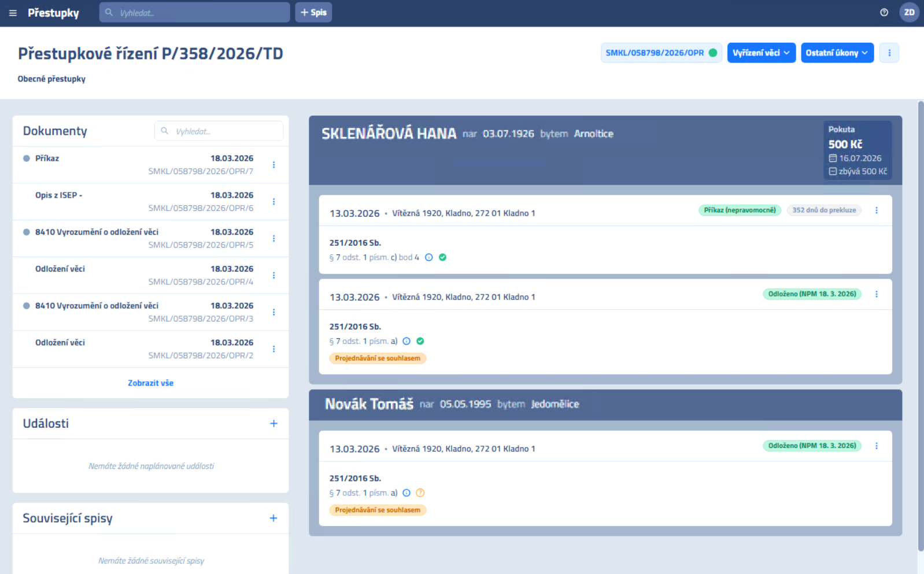The height and width of the screenshot is (574, 924).
Task: Click Sklenářová's Odloženo (NPM 18. 3. 2026) tag
Action: pyautogui.click(x=812, y=294)
